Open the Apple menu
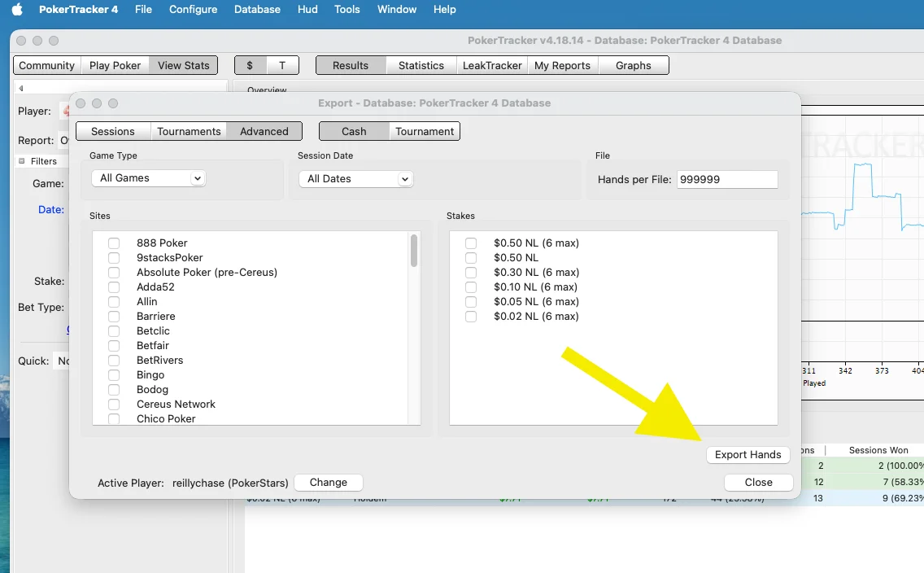Viewport: 924px width, 573px height. tap(17, 10)
